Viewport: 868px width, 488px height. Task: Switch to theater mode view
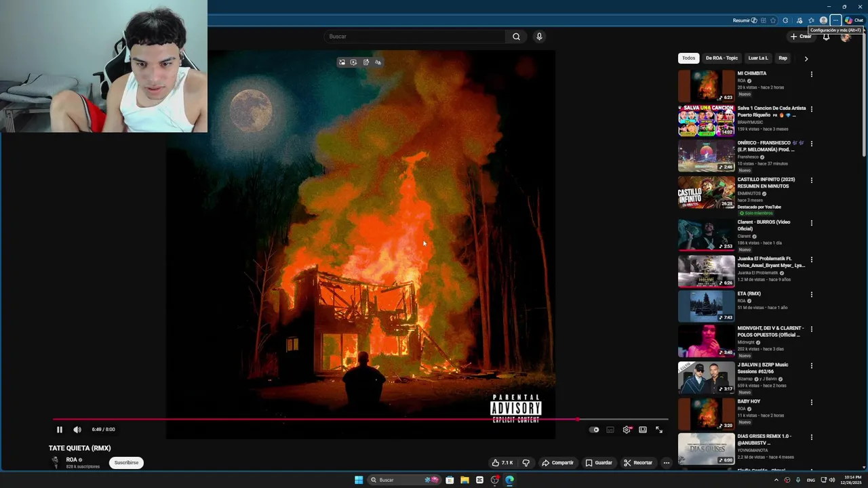point(643,430)
